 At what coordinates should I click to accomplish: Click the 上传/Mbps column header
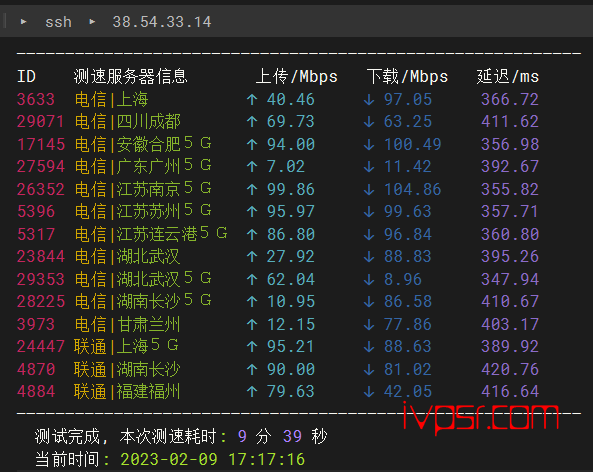[x=296, y=77]
